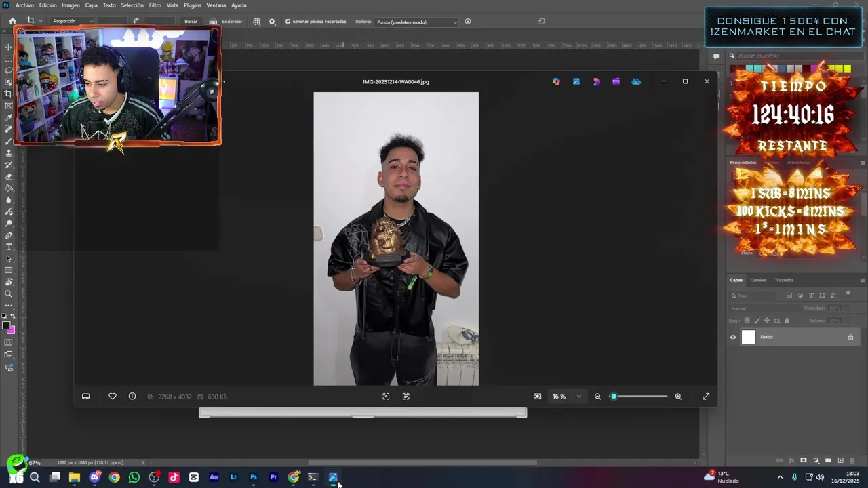The image size is (868, 488).
Task: Open WhatsApp from the taskbar
Action: (134, 477)
